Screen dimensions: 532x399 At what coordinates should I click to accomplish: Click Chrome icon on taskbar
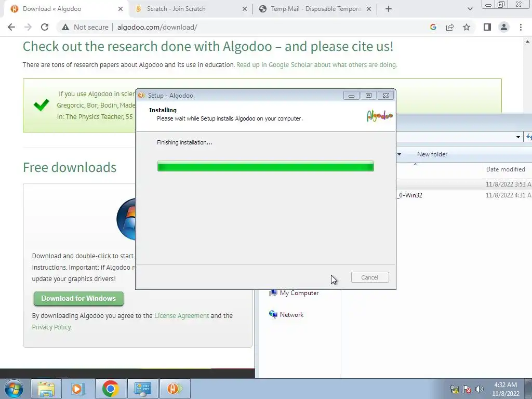click(110, 389)
